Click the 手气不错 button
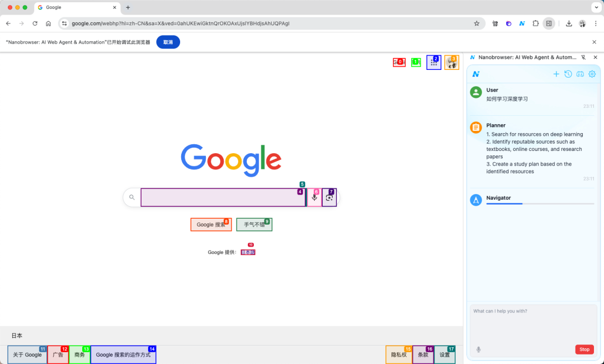Image resolution: width=604 pixels, height=364 pixels. coord(254,225)
